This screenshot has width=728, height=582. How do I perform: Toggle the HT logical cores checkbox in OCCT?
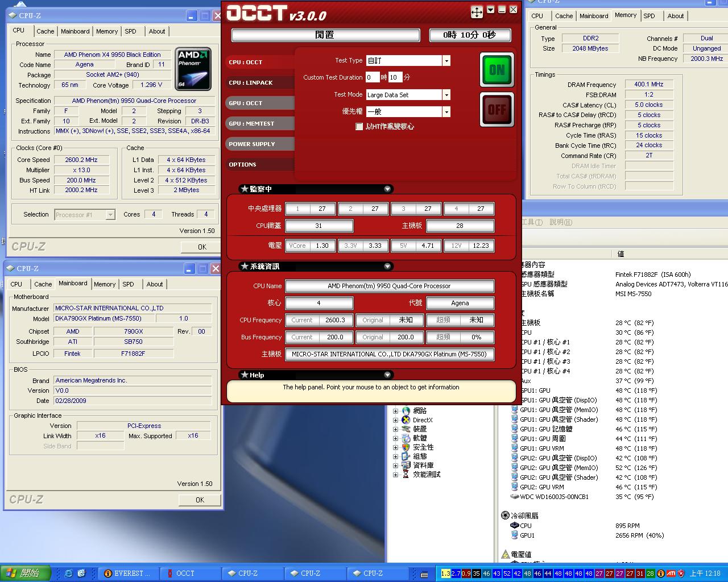point(359,127)
